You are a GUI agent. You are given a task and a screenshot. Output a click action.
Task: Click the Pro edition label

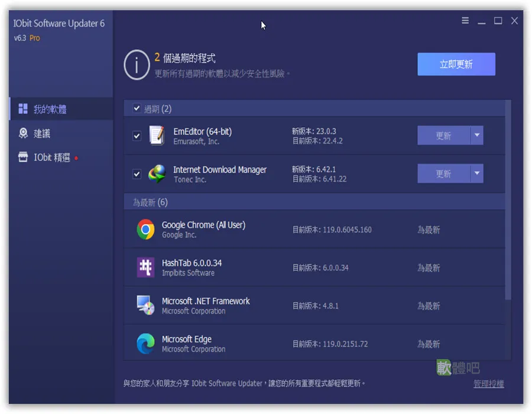[x=35, y=38]
